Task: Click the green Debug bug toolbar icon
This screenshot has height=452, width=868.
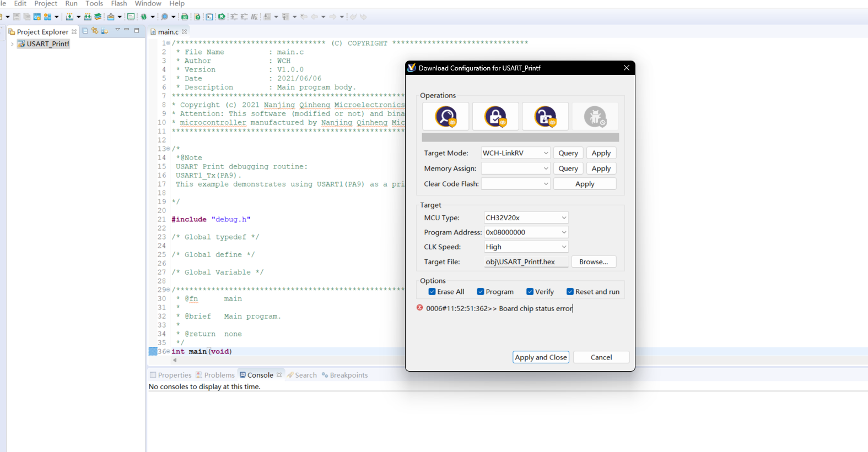Action: (x=144, y=17)
